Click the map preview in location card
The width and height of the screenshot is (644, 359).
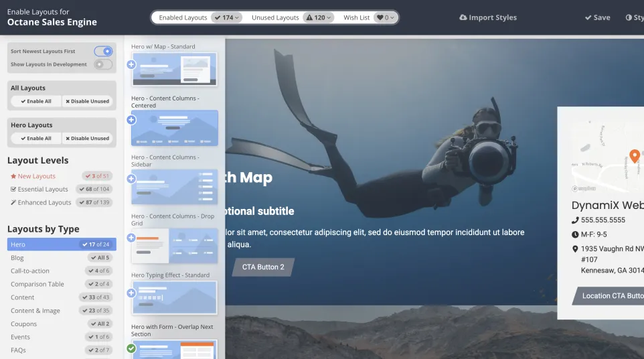pos(608,156)
